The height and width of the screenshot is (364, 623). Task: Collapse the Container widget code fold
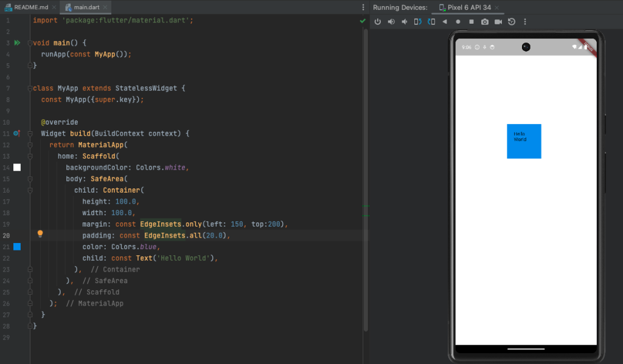click(x=30, y=191)
